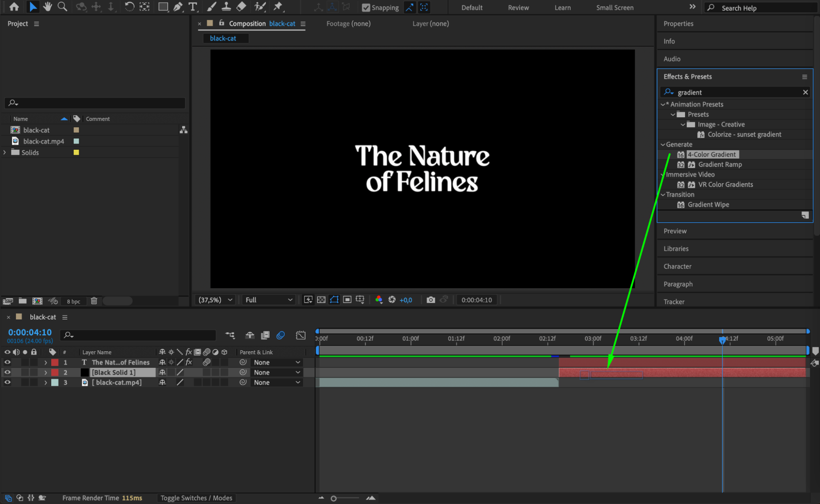Image resolution: width=820 pixels, height=504 pixels.
Task: Hide the black-cat.mp4 layer
Action: pos(7,382)
